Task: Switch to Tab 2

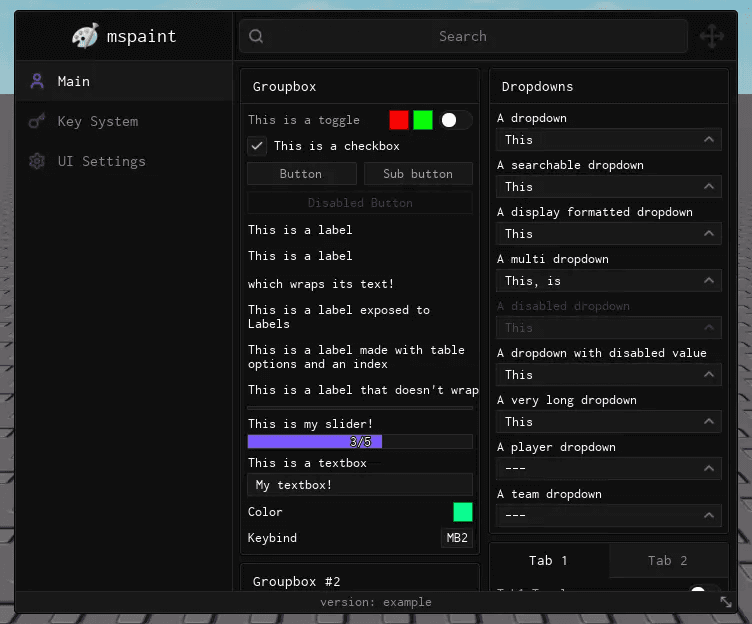Action: pos(669,560)
